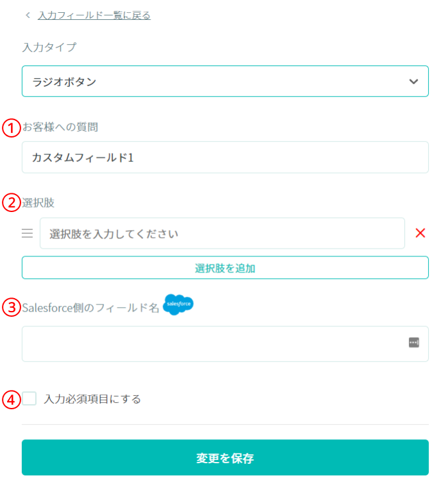Click the 選択肢を入力してください input box
The width and height of the screenshot is (448, 487).
[222, 233]
